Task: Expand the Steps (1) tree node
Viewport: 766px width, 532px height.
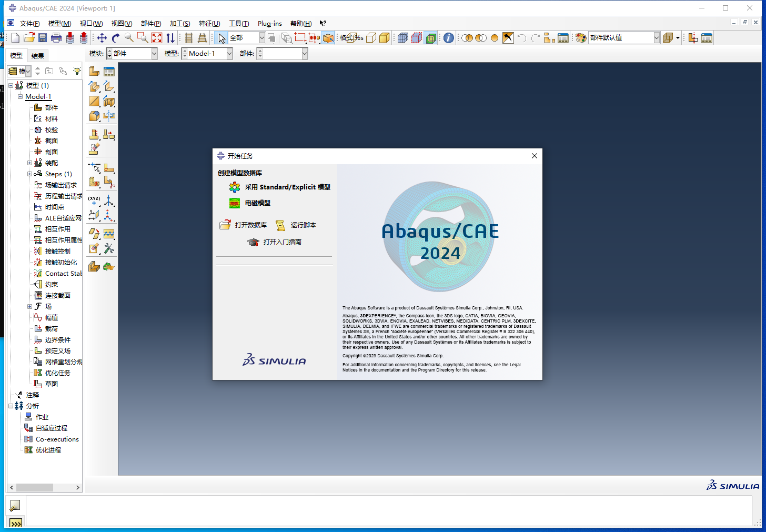Action: (x=30, y=174)
